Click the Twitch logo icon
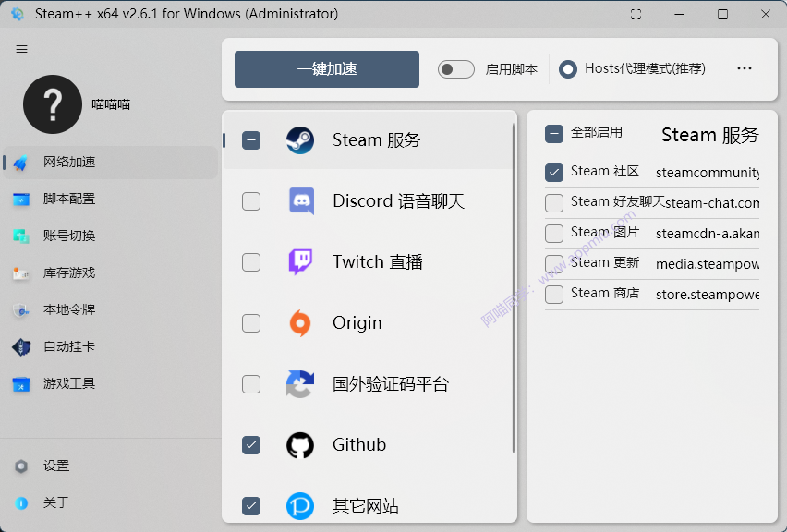The width and height of the screenshot is (787, 532). (x=300, y=262)
